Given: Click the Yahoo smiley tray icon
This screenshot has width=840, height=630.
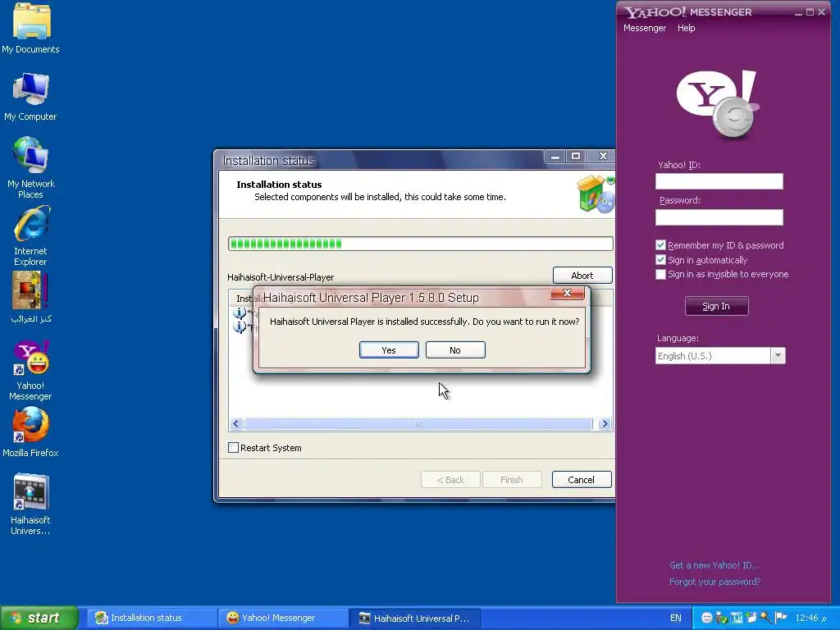Looking at the screenshot, I should click(706, 618).
